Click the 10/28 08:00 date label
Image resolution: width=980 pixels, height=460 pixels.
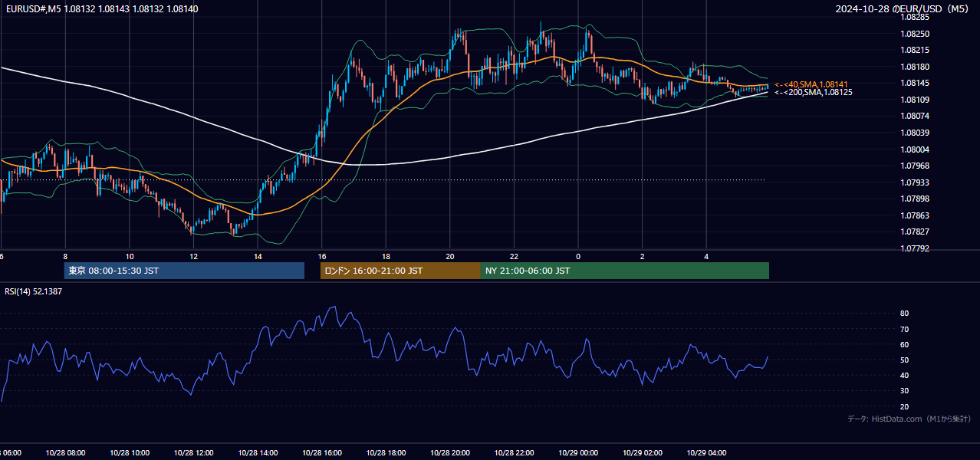[65, 453]
